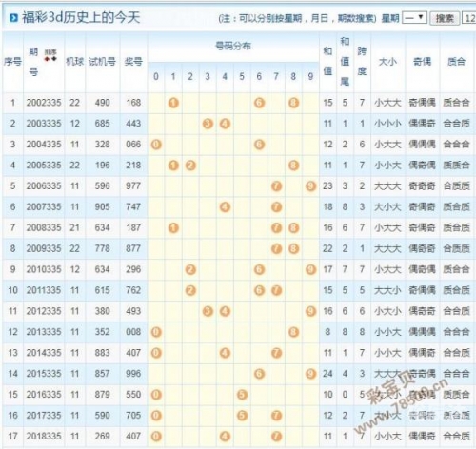
Task: Click ball 8 in the 2002335 row
Action: pos(294,103)
